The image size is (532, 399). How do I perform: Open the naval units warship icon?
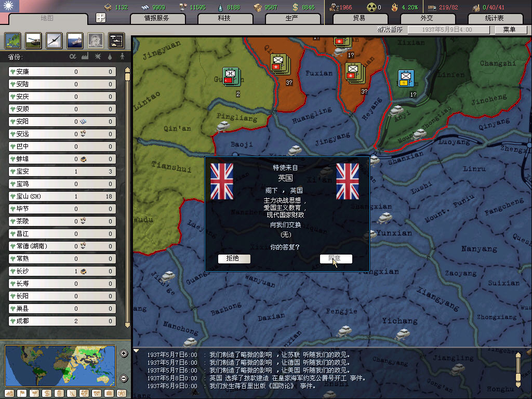(x=75, y=41)
